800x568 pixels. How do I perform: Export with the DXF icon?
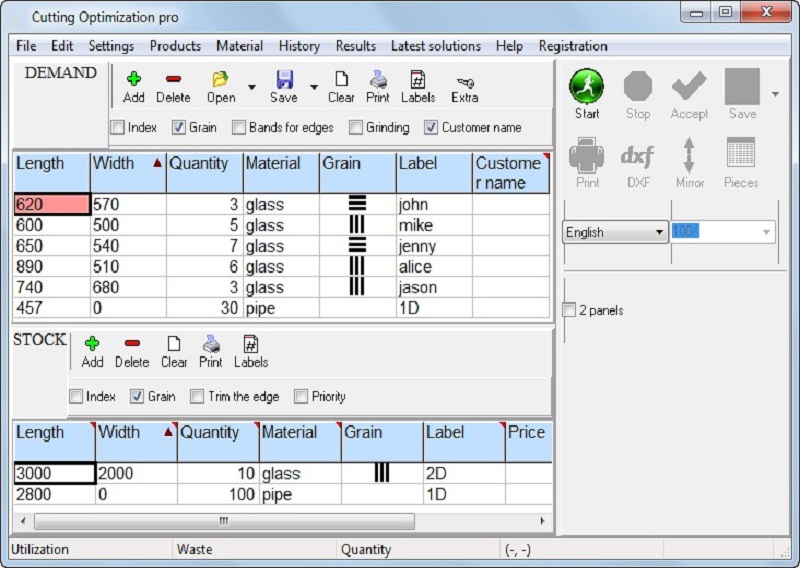tap(638, 156)
